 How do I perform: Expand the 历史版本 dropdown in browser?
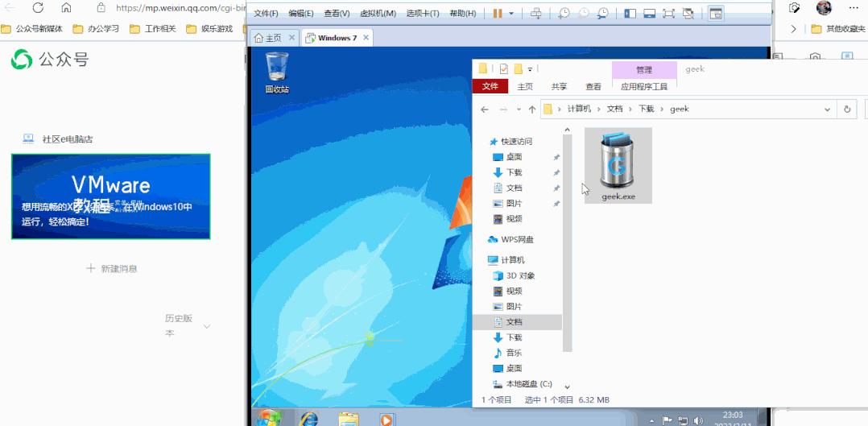[x=206, y=327]
